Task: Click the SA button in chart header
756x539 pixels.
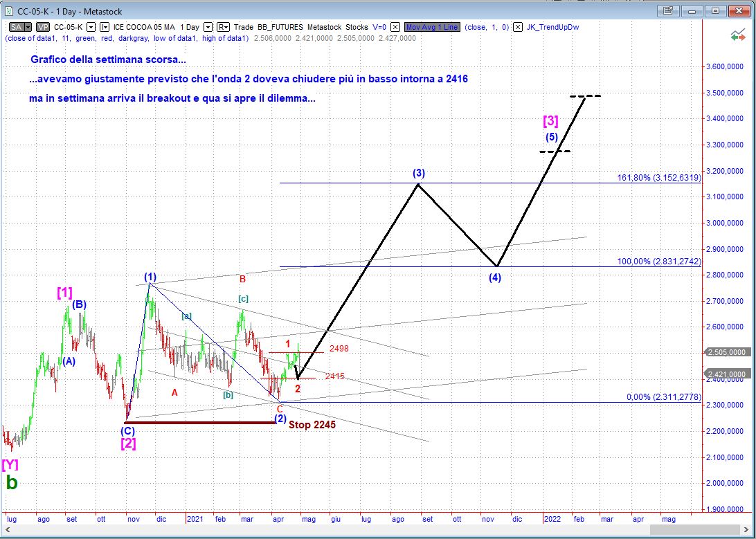Action: coord(21,27)
